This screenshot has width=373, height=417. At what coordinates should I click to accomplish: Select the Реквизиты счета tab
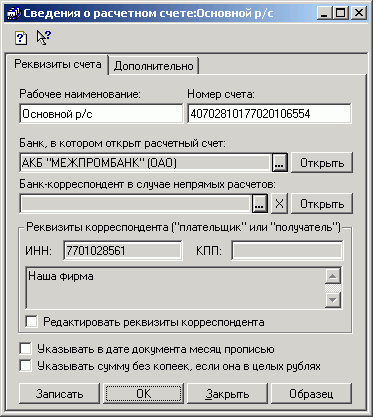click(58, 64)
